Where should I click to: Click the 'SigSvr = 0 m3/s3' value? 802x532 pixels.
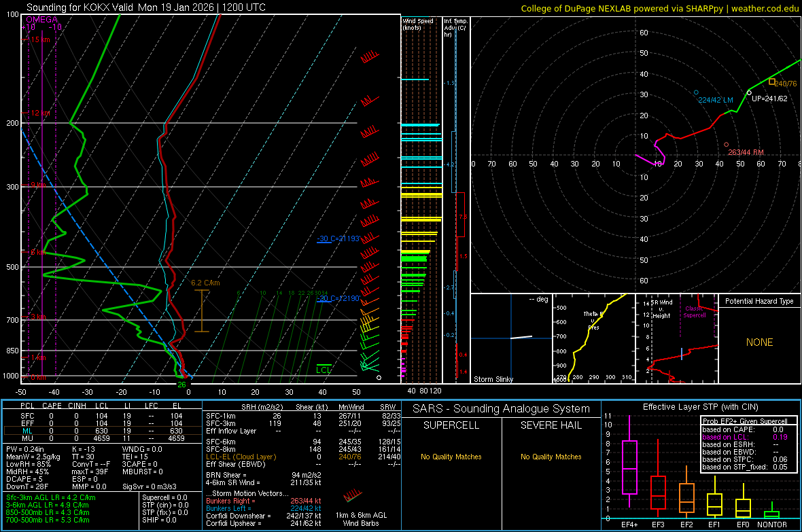[x=150, y=486]
